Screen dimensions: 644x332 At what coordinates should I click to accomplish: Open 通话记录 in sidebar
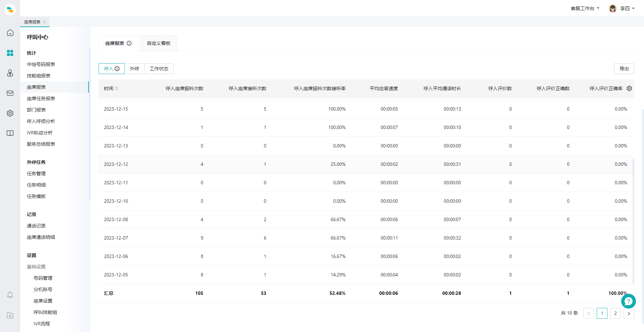(x=36, y=226)
